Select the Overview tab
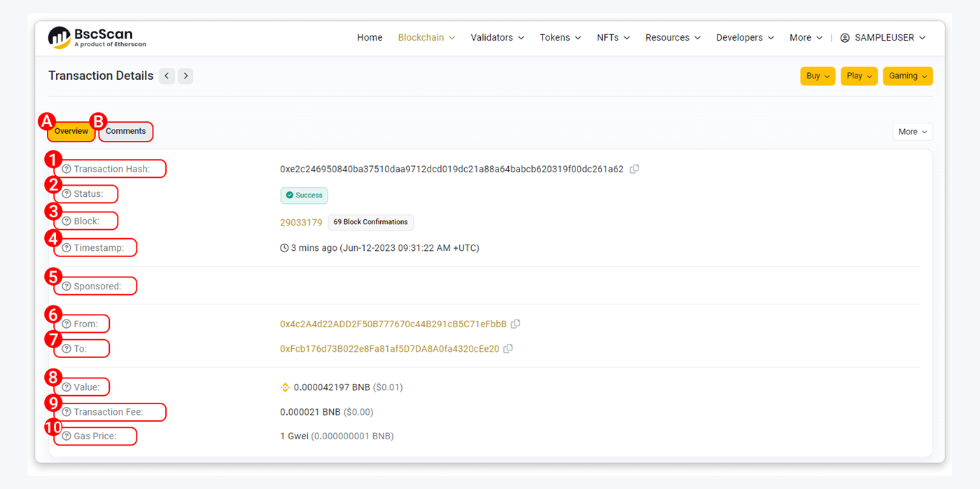 tap(71, 132)
